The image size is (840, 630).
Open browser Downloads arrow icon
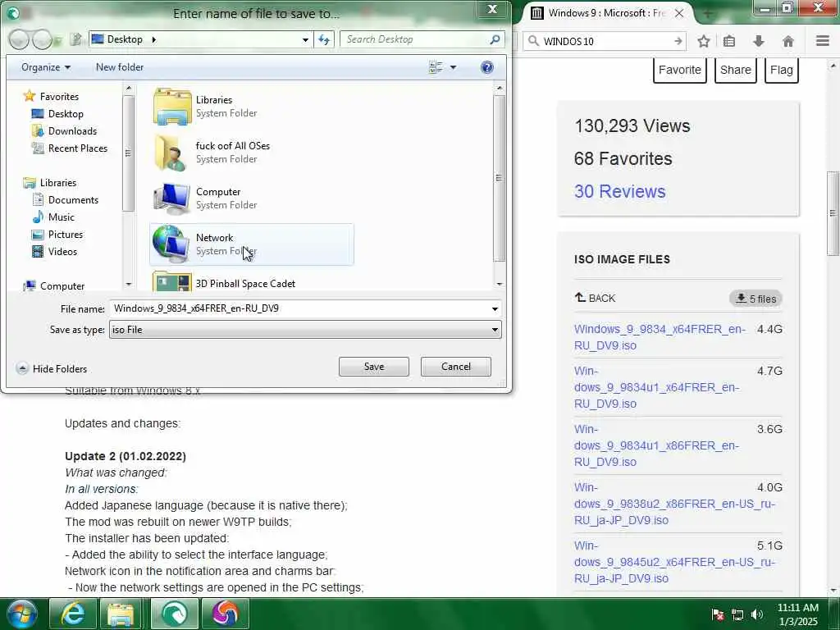[x=759, y=41]
